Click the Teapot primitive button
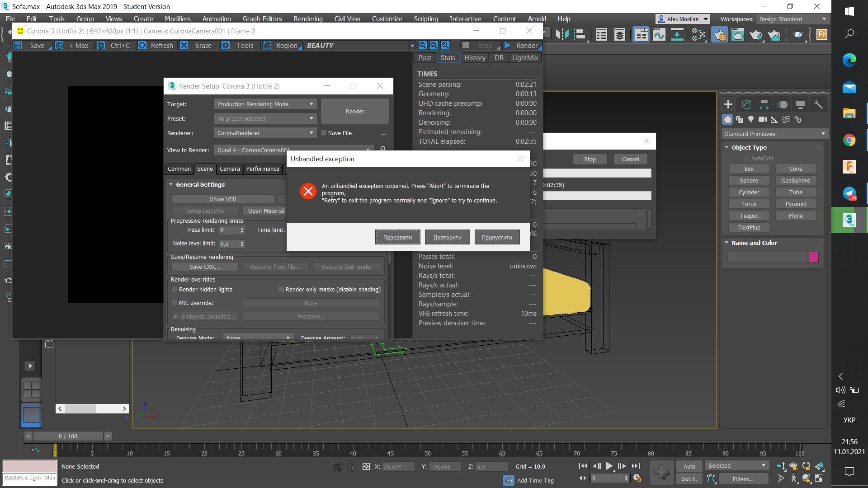Viewport: 868px width, 488px height. [749, 216]
